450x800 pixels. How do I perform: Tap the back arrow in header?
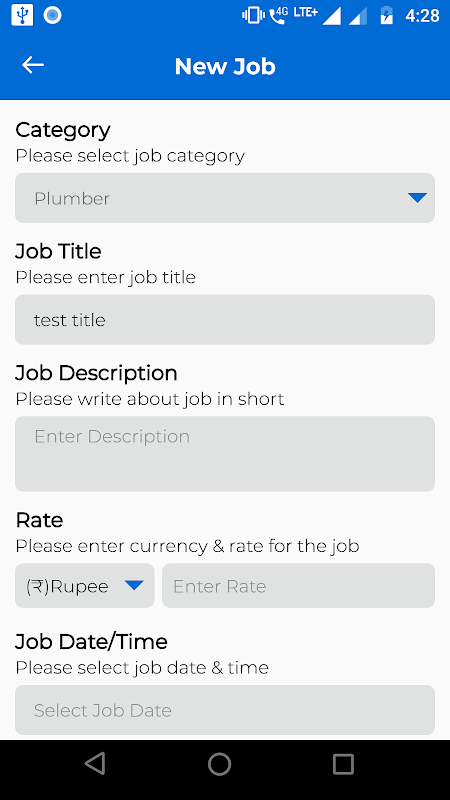point(33,65)
